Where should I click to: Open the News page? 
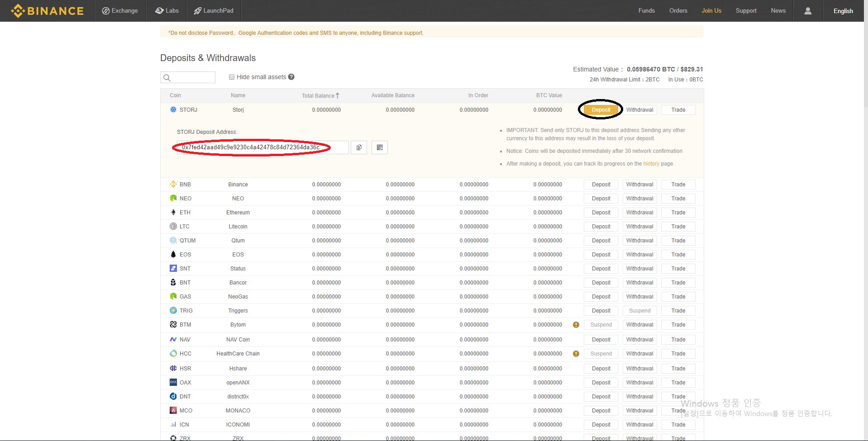[x=778, y=11]
